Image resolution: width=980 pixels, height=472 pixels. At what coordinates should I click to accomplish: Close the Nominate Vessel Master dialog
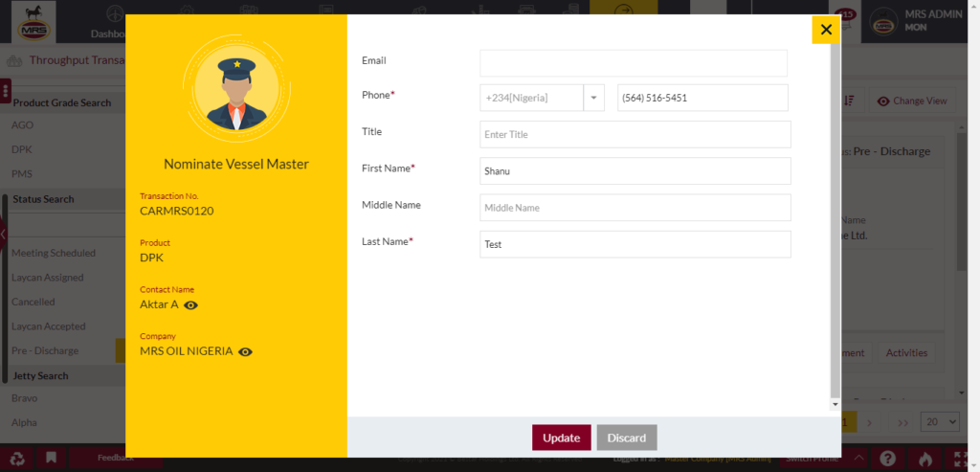(x=826, y=30)
